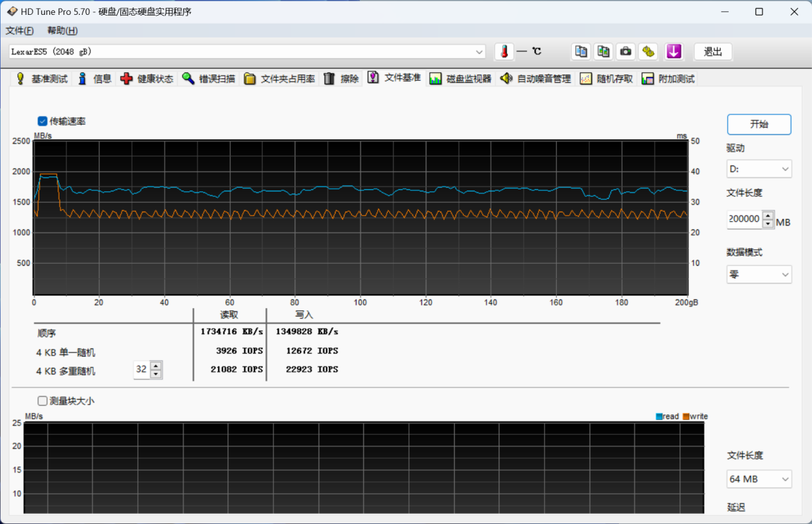This screenshot has width=812, height=524.
Task: Increase the 4 KB 多重随机 queue depth spinner
Action: (156, 366)
